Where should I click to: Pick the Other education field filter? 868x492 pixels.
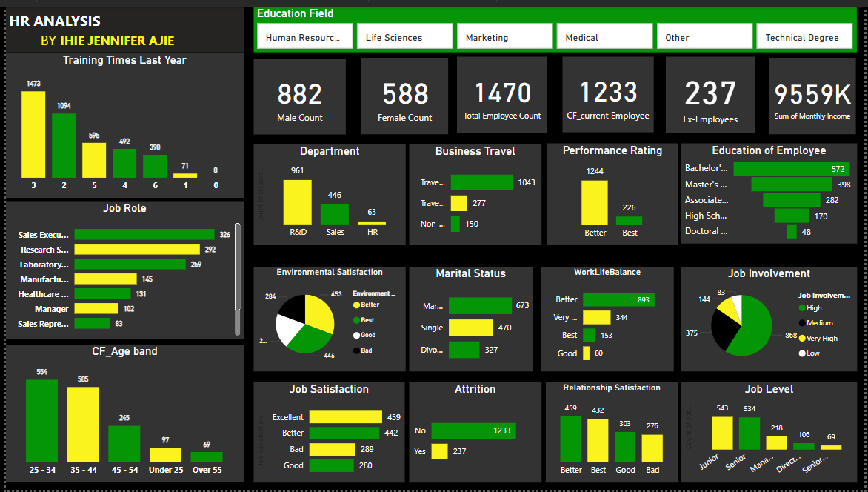point(704,37)
